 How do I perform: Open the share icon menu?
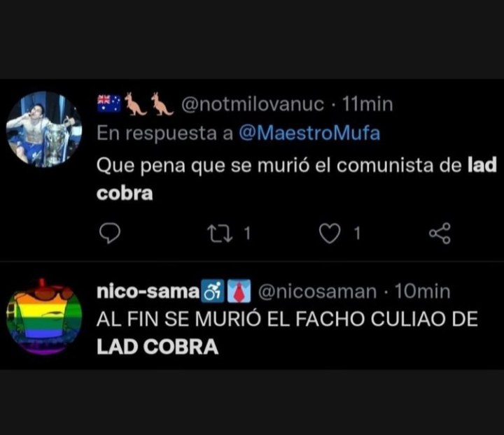(440, 234)
